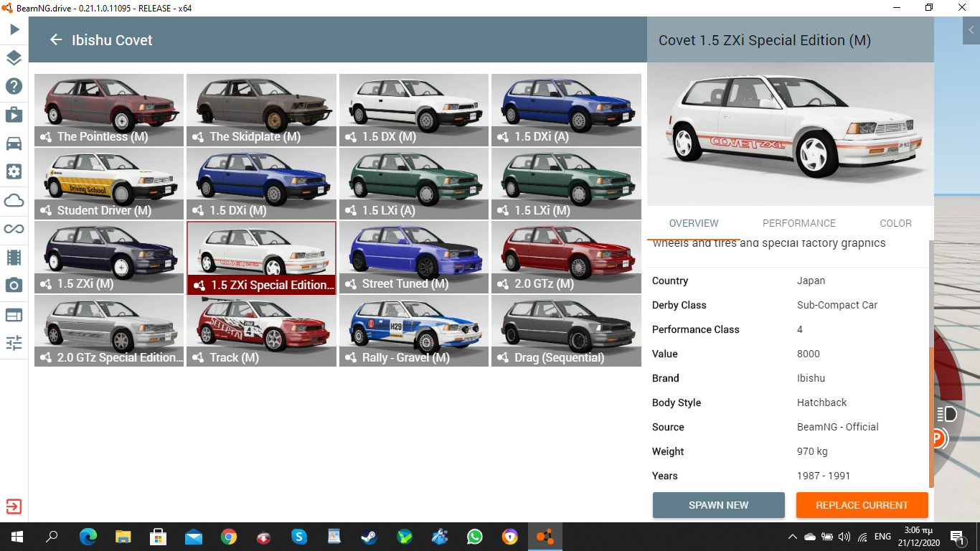Select the highlighted 1.5 ZXi Special Edition tile

point(262,258)
